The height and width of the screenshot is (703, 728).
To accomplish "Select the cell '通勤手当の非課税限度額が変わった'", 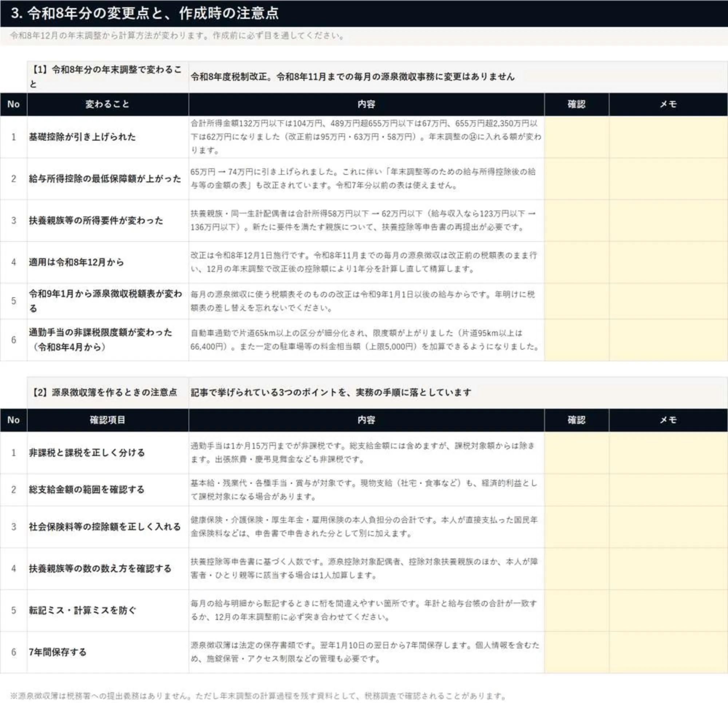I will pos(108,340).
